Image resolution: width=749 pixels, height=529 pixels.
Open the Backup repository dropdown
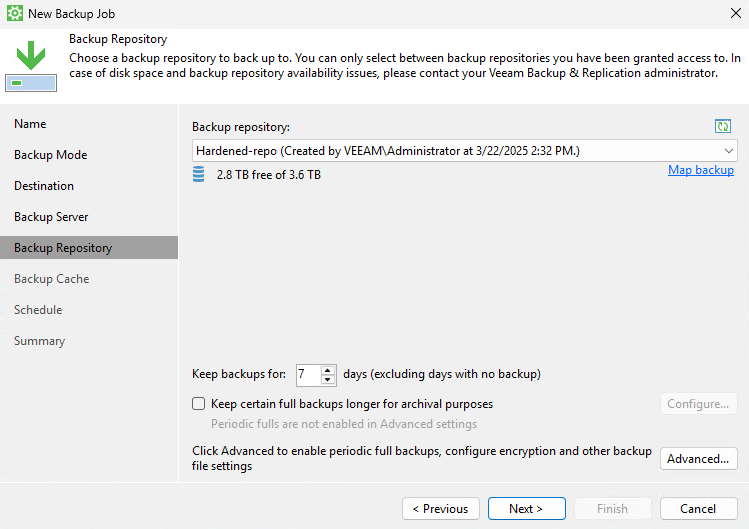tap(464, 151)
